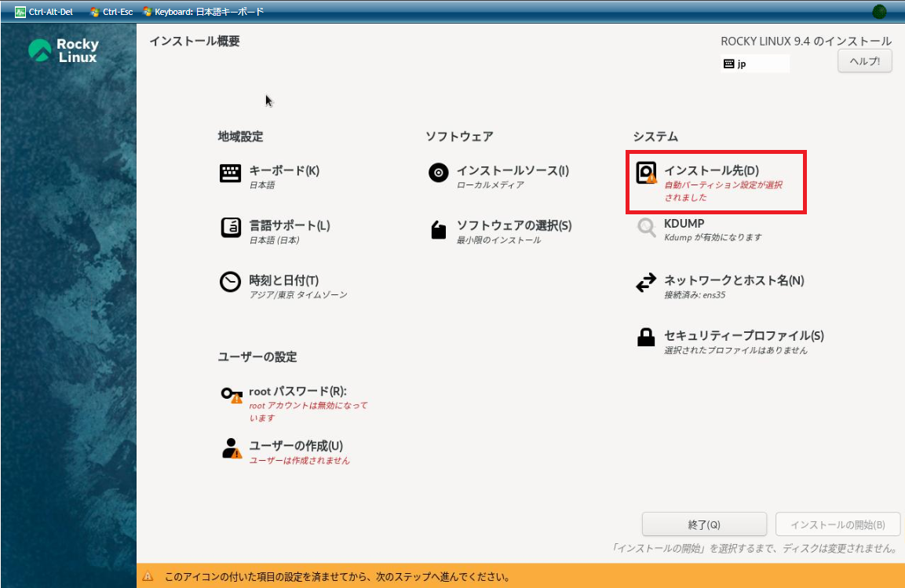
Task: Click the arrows icon for ネットワークとホスト名
Action: [x=646, y=283]
